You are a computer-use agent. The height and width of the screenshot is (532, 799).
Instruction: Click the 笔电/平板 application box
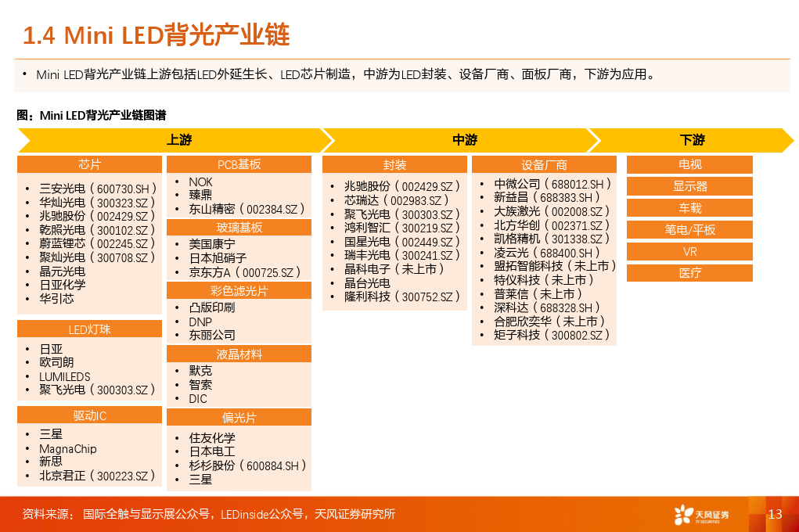689,230
